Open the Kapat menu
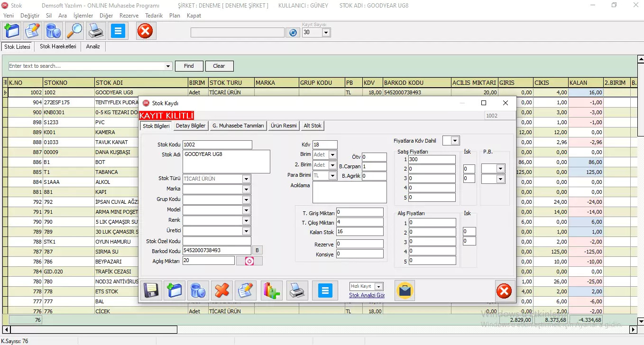The image size is (644, 345). click(x=193, y=16)
